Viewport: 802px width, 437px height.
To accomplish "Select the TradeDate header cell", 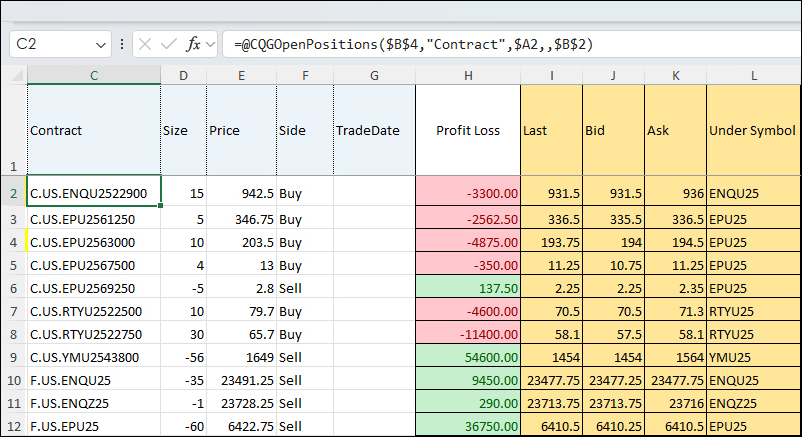I will point(373,131).
